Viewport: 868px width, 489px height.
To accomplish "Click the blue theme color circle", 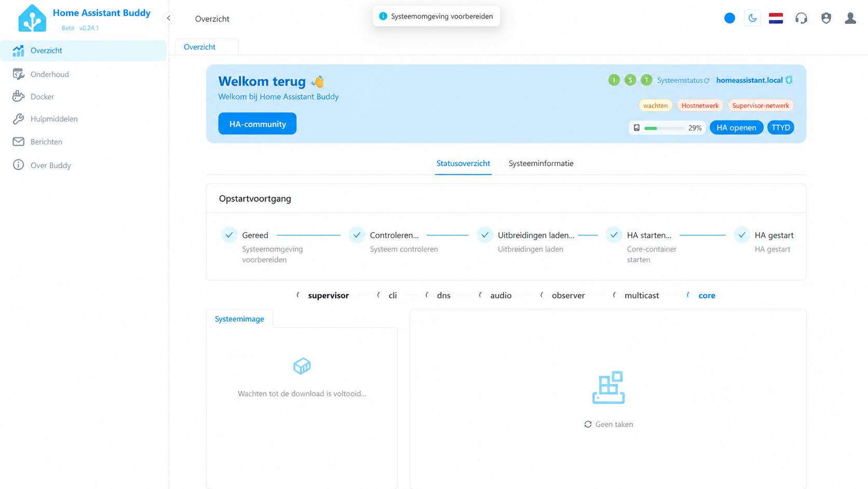I will (729, 18).
